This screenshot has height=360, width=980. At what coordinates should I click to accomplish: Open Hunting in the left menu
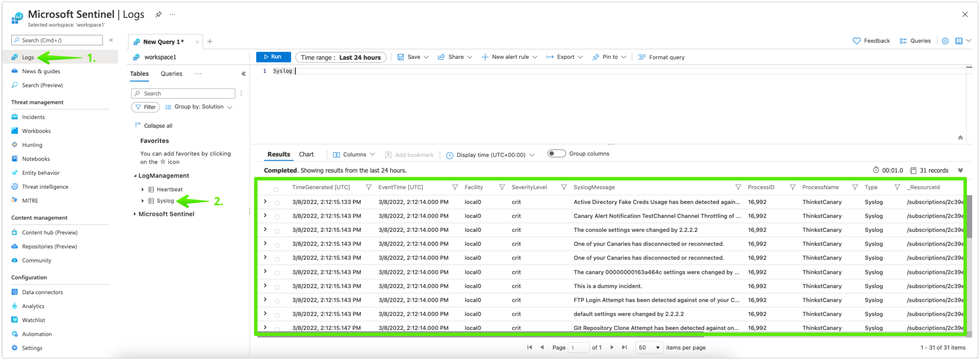click(32, 145)
